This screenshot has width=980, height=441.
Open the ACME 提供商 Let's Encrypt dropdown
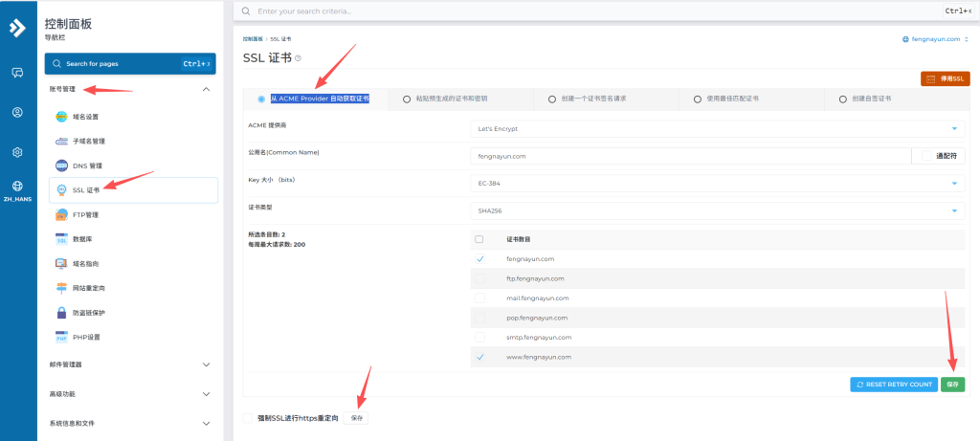pos(718,127)
